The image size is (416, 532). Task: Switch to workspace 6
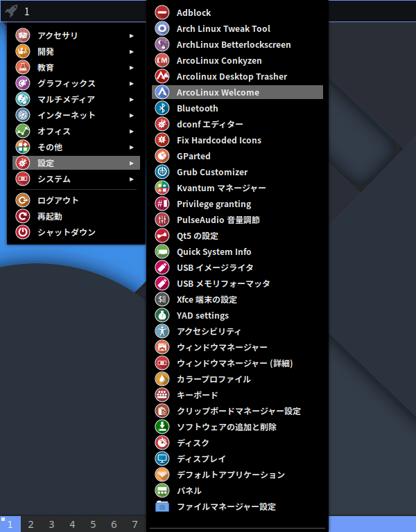pos(114,524)
